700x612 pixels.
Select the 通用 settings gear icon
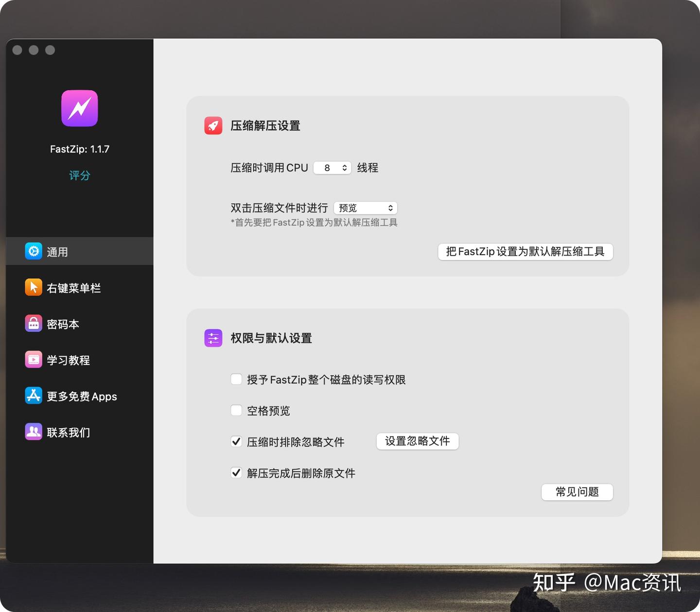point(33,251)
